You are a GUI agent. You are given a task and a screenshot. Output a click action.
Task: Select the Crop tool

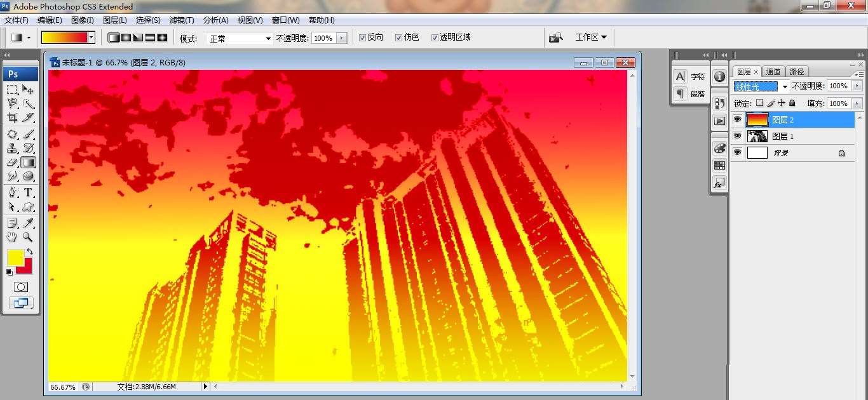12,117
